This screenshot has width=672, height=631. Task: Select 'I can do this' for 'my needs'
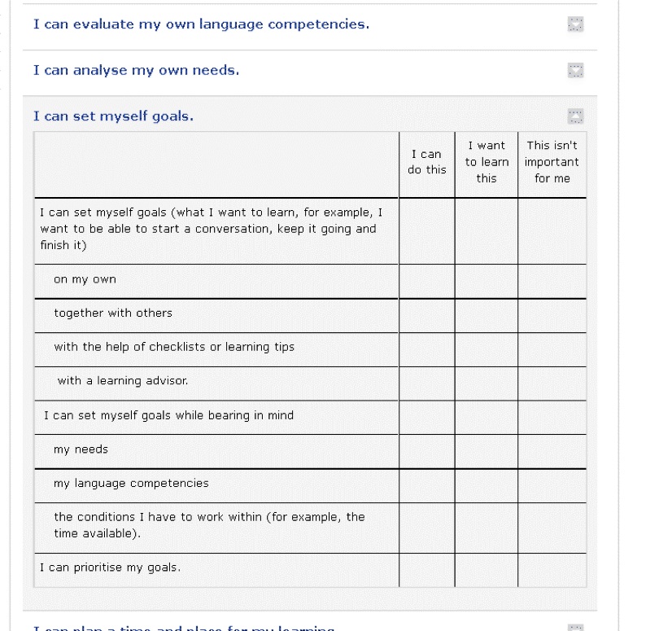coord(426,451)
